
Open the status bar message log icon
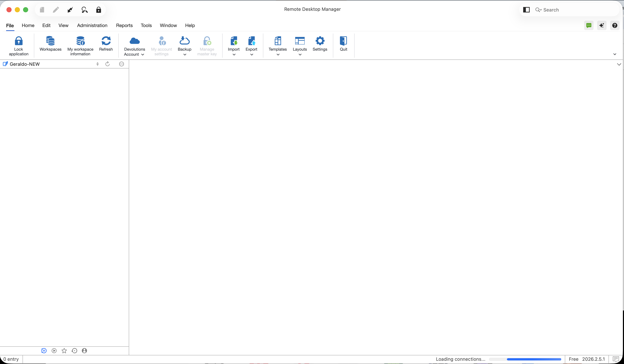(x=616, y=359)
